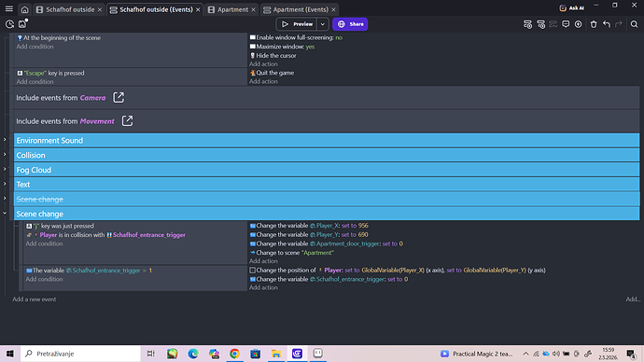Open the Movement external events link icon
Image resolution: width=644 pixels, height=362 pixels.
127,121
